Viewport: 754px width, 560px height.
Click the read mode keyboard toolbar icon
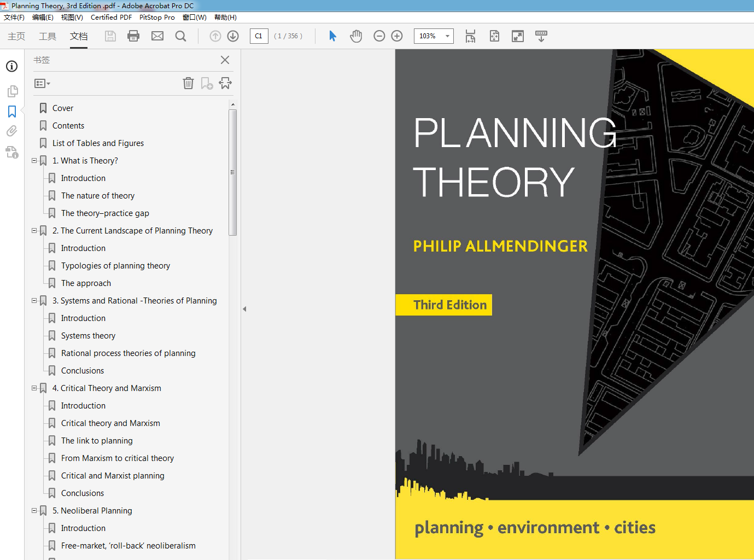(541, 36)
